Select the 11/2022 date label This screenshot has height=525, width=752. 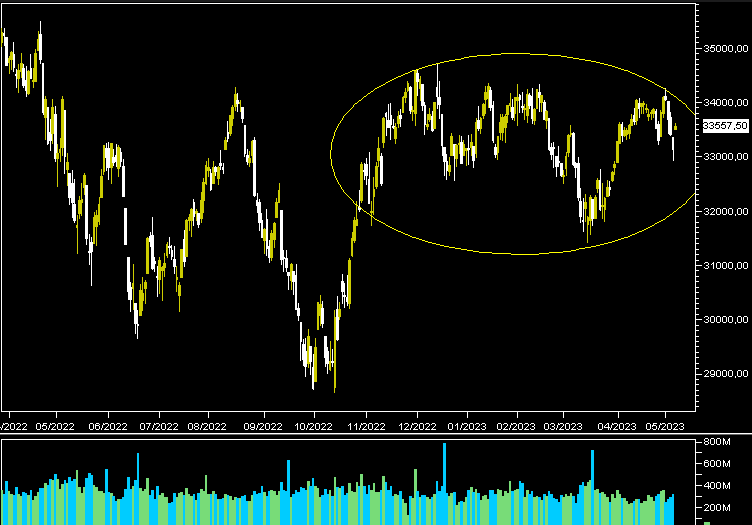(x=366, y=426)
